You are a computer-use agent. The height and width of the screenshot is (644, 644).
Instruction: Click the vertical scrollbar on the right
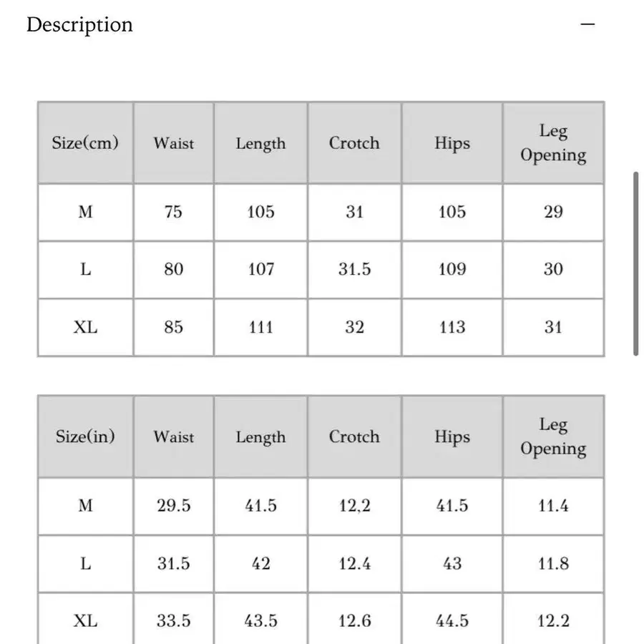point(635,263)
